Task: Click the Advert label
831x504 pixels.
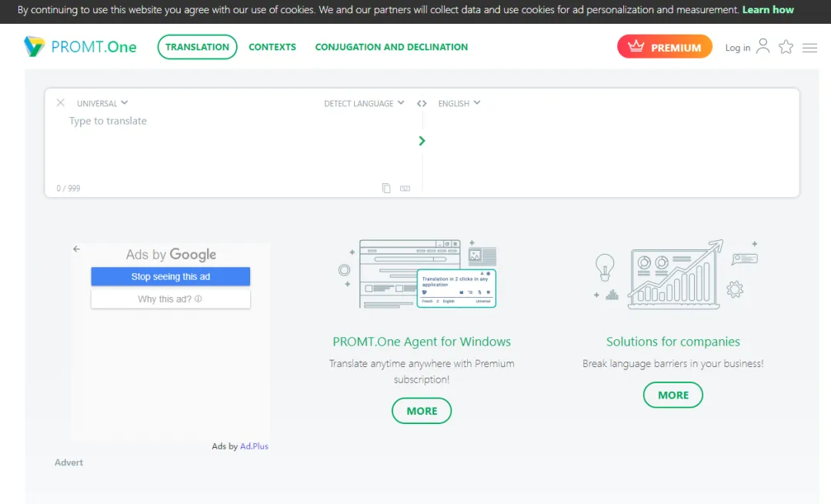Action: tap(69, 462)
